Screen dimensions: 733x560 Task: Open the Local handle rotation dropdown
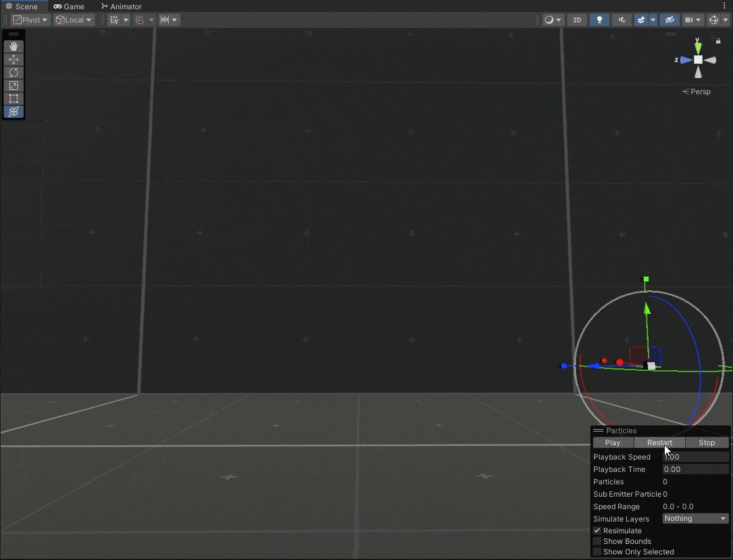(x=74, y=20)
